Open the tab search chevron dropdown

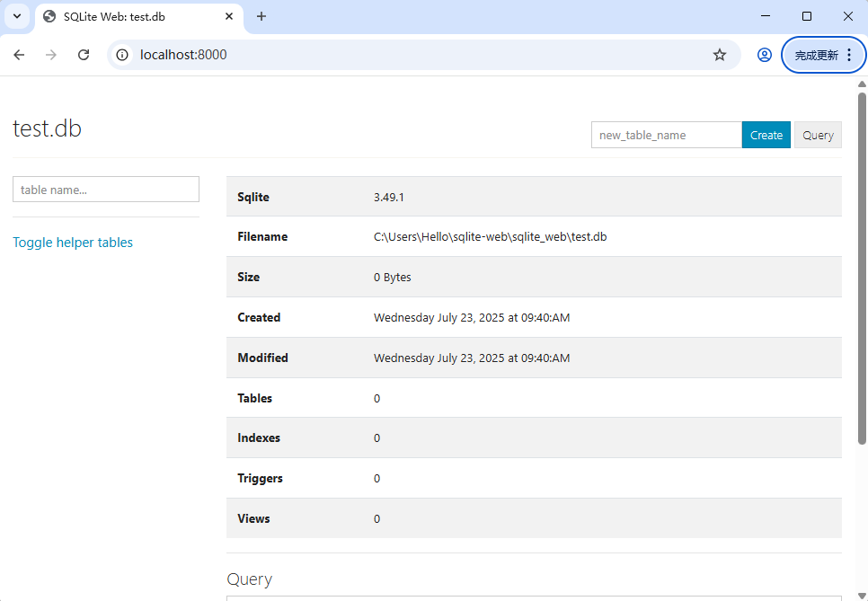click(x=16, y=16)
